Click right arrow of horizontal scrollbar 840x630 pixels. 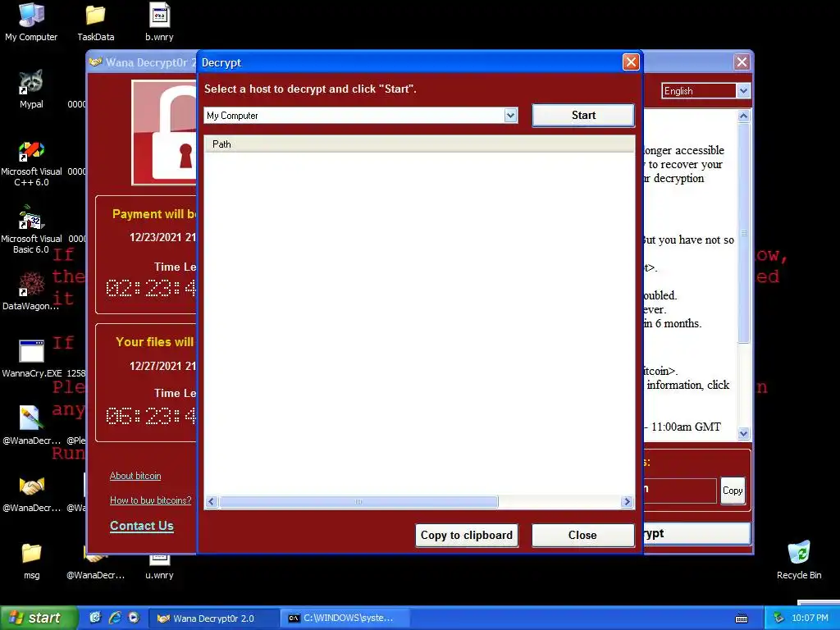(627, 501)
